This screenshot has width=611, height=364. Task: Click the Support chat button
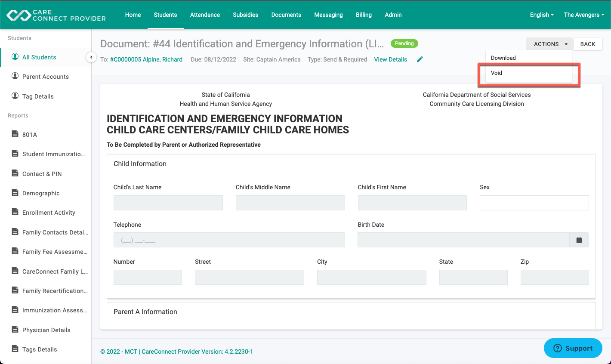click(573, 348)
